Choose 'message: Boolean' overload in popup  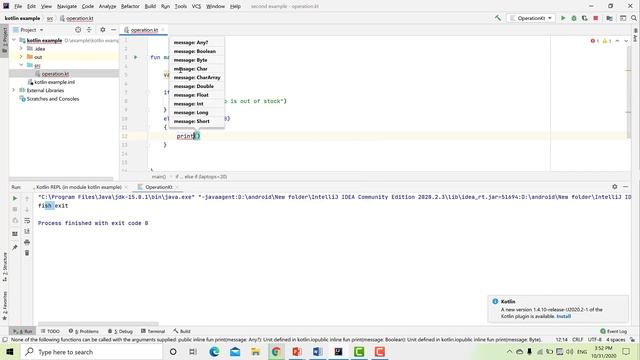tap(196, 51)
